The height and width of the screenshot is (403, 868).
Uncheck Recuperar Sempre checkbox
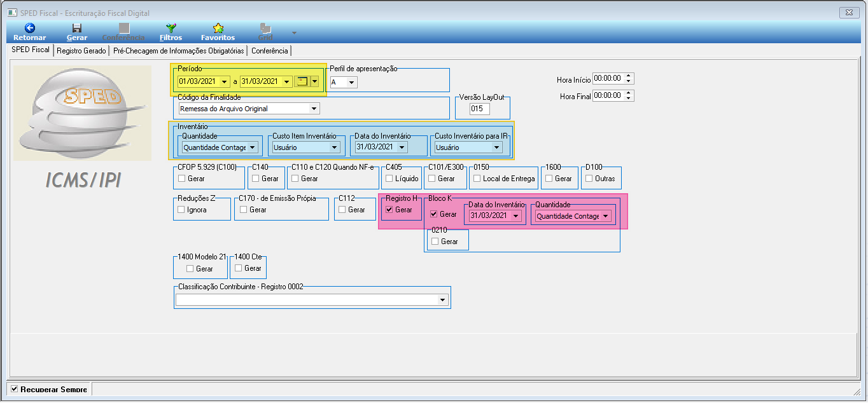(15, 388)
